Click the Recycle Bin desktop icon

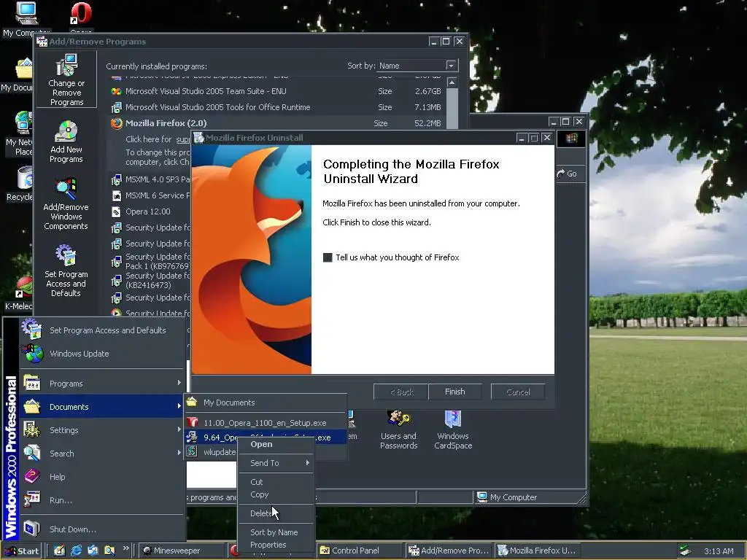pos(25,178)
